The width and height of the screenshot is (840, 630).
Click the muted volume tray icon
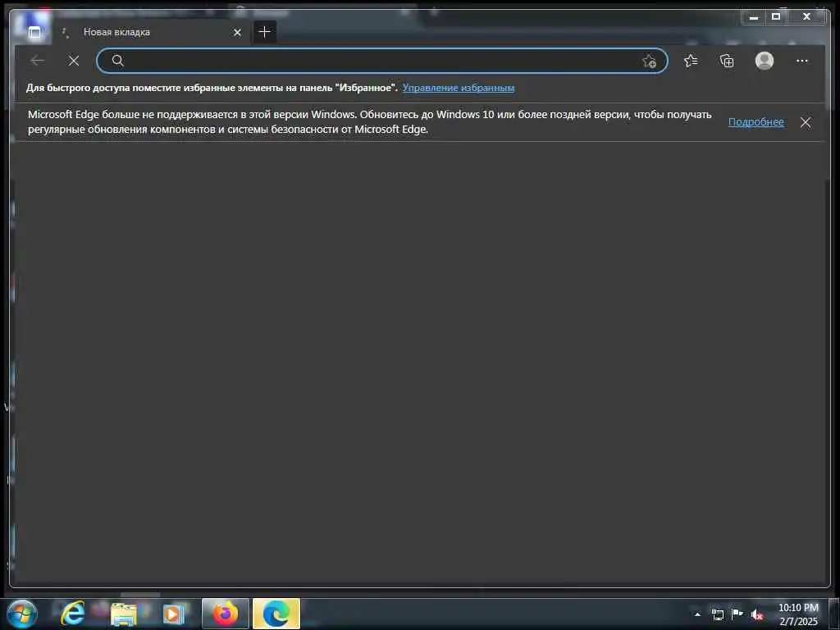(x=757, y=614)
